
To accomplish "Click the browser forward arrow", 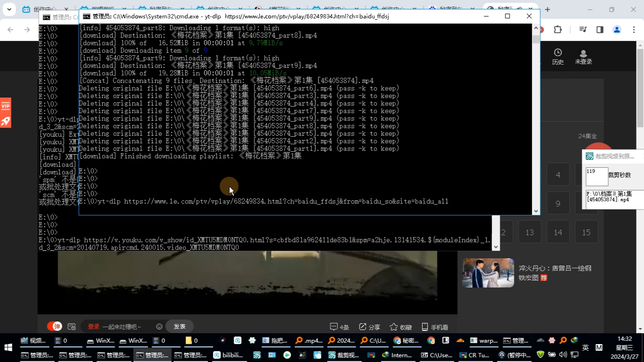I will tap(27, 30).
